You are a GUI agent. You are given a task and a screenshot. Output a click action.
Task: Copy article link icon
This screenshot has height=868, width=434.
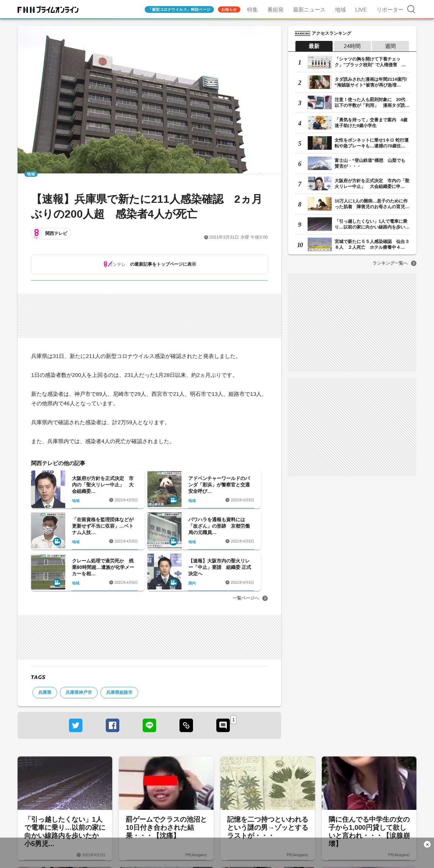click(x=186, y=725)
